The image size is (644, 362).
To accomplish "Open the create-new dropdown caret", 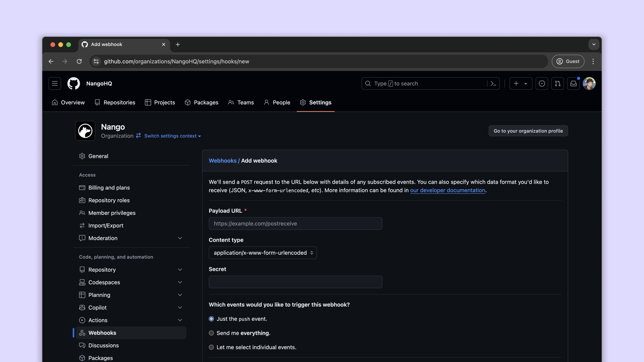I will click(x=526, y=84).
